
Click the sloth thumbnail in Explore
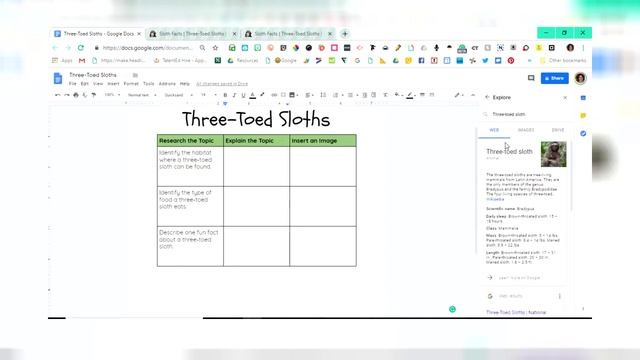coord(553,154)
